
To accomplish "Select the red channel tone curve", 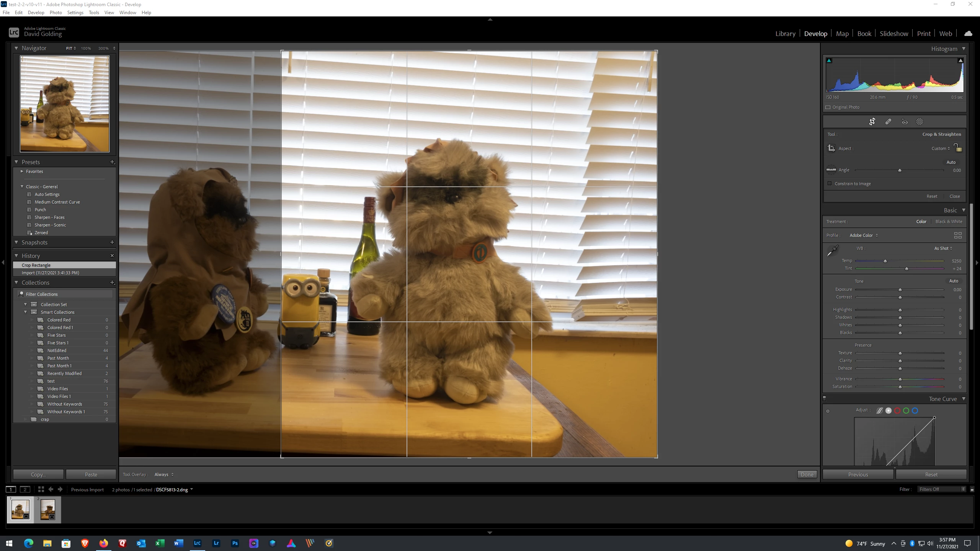I will coord(897,411).
